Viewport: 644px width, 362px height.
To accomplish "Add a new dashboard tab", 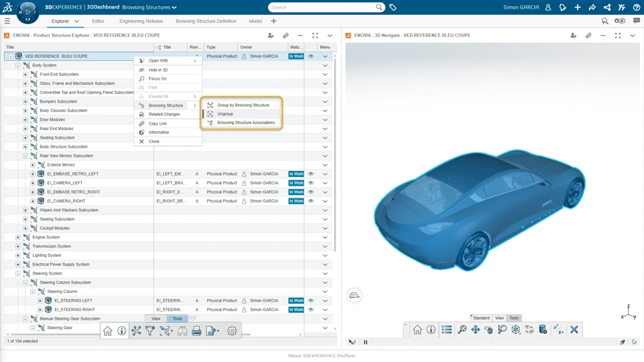I will [x=274, y=21].
